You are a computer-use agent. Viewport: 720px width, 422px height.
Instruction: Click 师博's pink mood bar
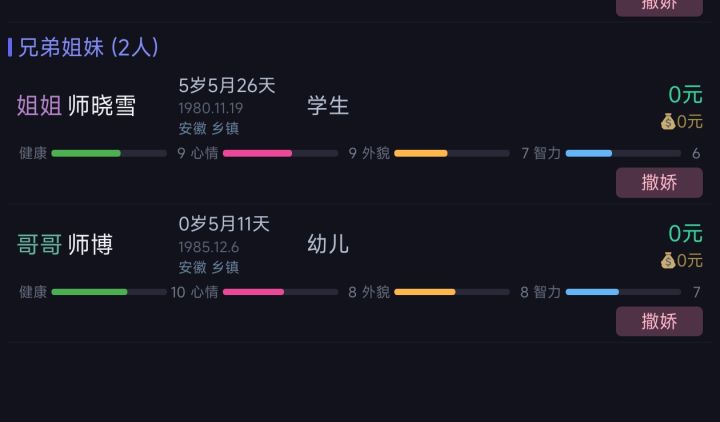tap(280, 292)
